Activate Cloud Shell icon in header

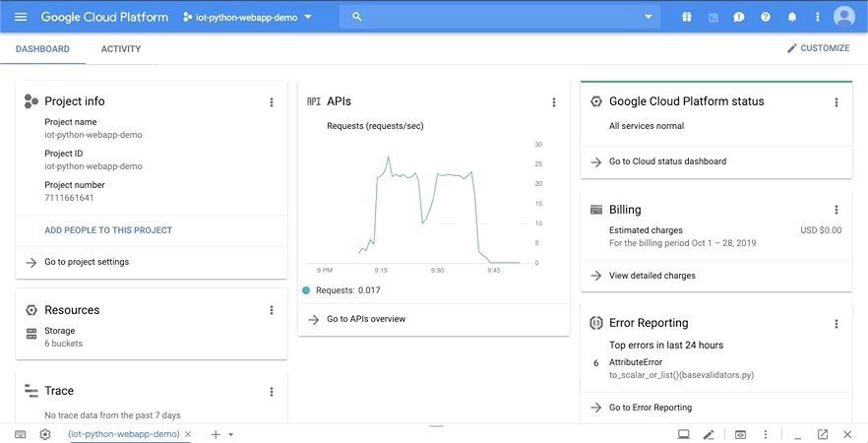tap(713, 17)
